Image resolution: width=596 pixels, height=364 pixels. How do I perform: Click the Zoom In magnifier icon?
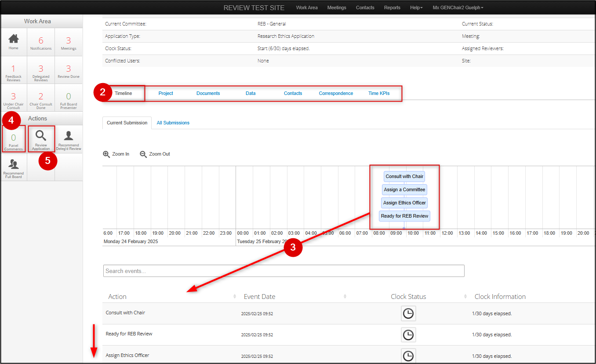click(106, 154)
